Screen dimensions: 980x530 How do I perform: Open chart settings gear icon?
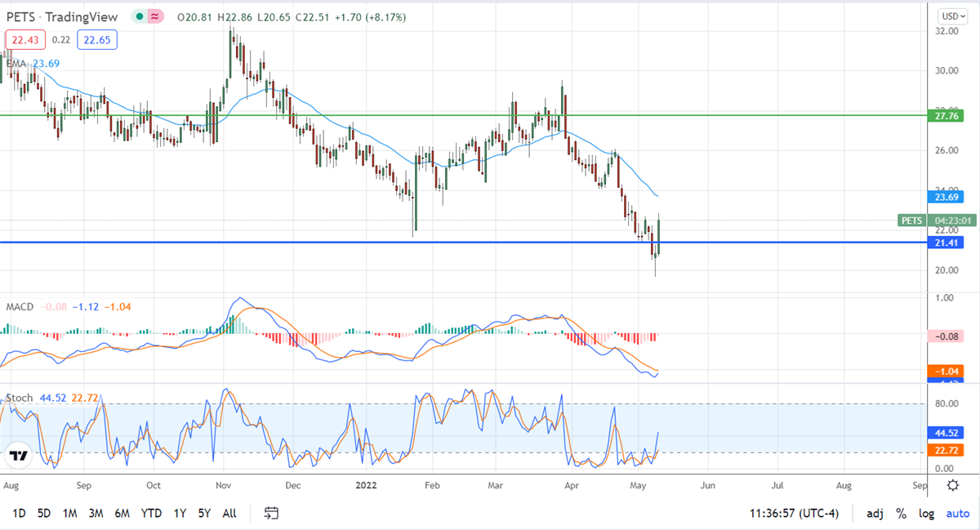952,485
